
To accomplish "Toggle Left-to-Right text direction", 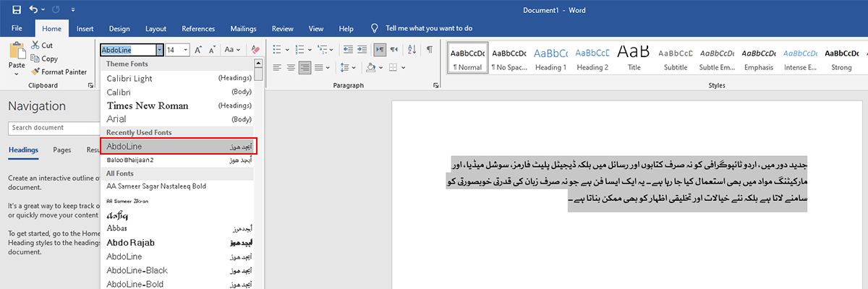I will click(x=379, y=50).
